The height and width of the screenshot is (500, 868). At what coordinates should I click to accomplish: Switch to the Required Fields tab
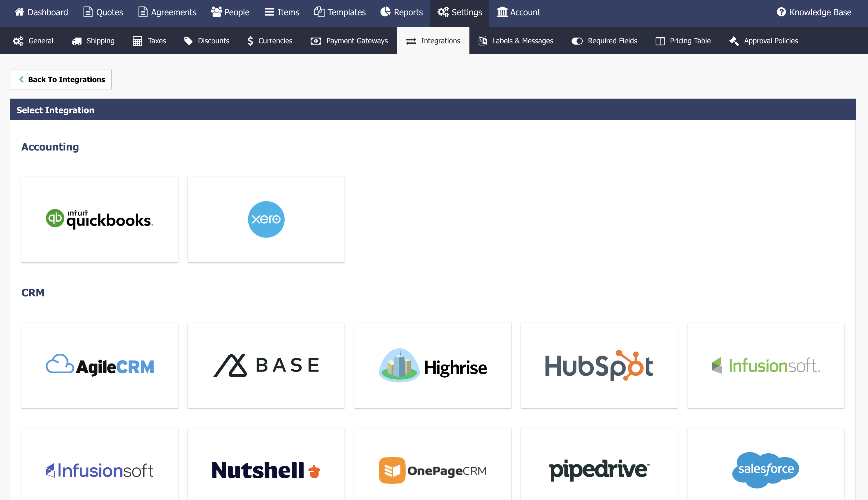(x=604, y=41)
